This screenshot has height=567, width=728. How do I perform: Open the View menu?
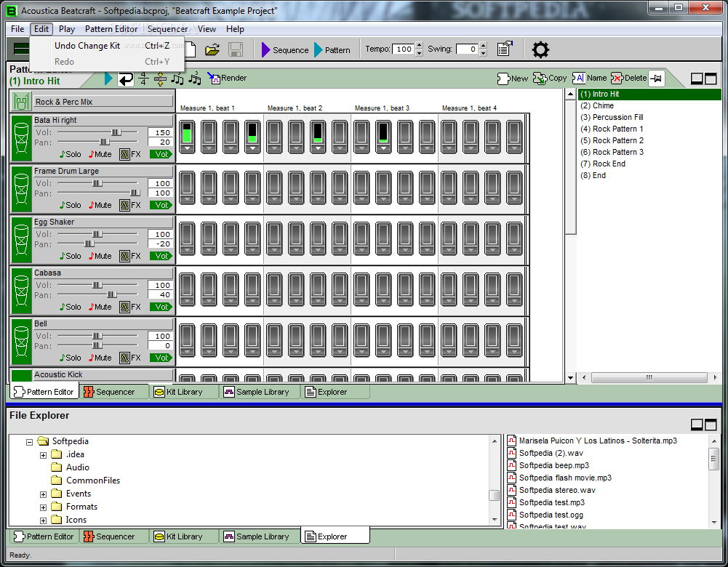[207, 29]
